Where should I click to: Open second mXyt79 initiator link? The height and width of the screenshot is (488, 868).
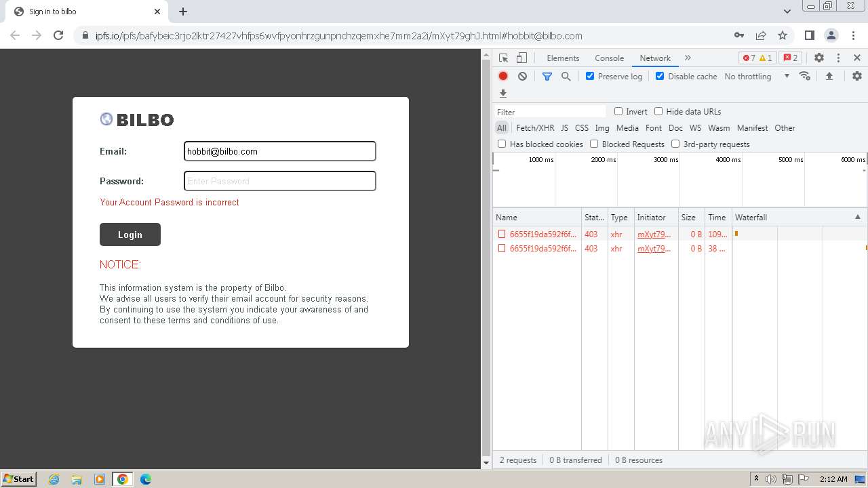654,249
